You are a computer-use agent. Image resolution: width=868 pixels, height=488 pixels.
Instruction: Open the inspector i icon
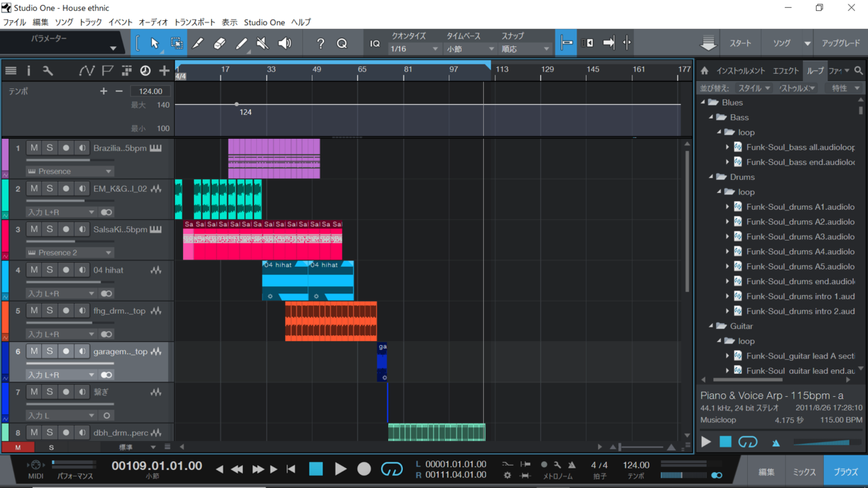pos(29,71)
